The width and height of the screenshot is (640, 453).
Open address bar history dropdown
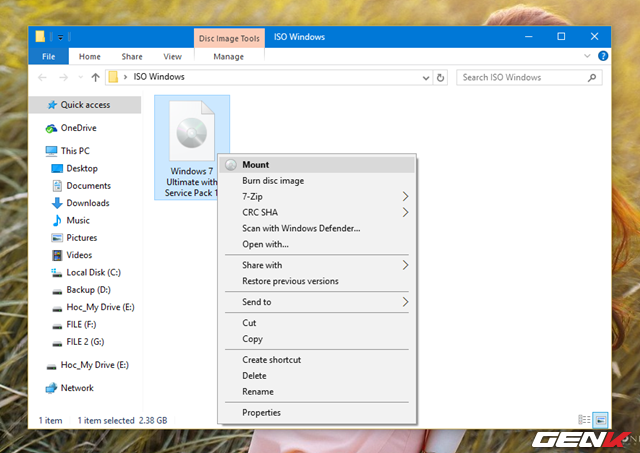pos(426,78)
